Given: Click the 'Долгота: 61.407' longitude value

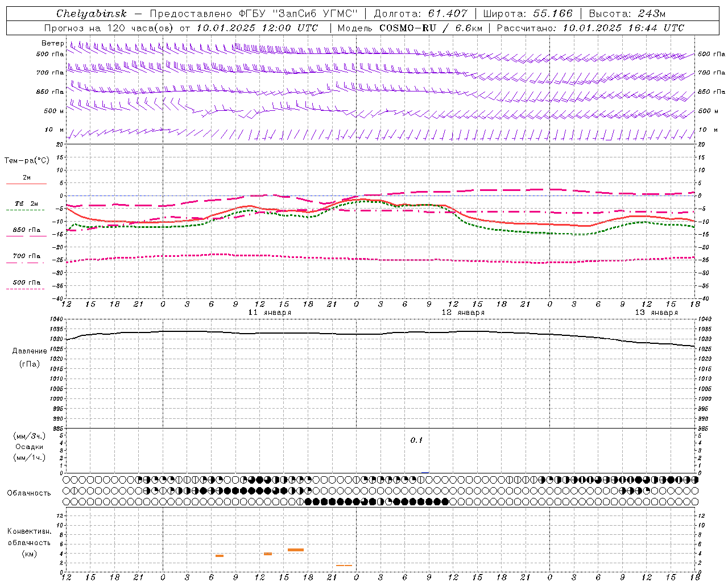Looking at the screenshot, I should [x=420, y=14].
